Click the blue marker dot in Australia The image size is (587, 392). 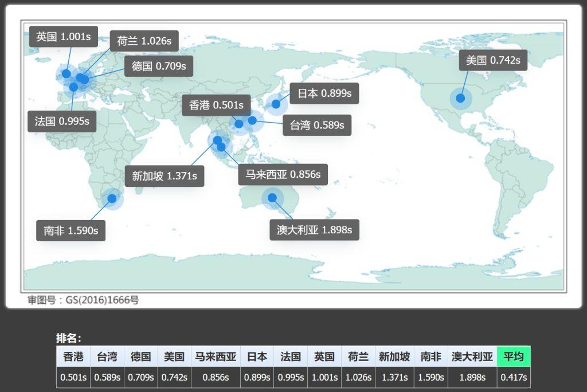pyautogui.click(x=272, y=198)
